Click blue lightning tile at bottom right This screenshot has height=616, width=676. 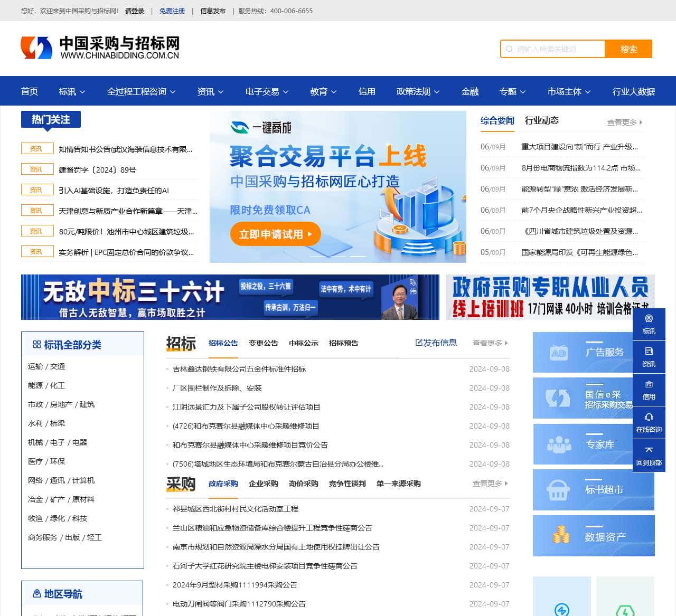(x=562, y=596)
